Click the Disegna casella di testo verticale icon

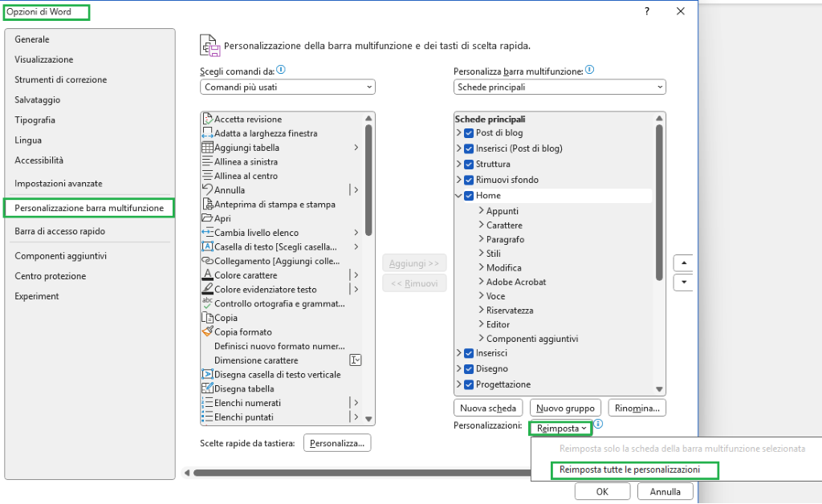click(208, 374)
